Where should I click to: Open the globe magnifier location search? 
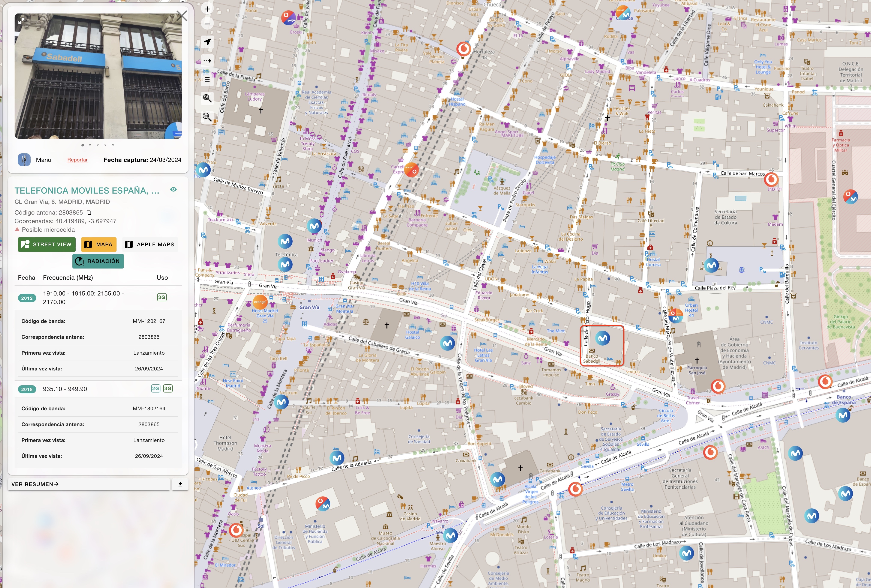[207, 98]
